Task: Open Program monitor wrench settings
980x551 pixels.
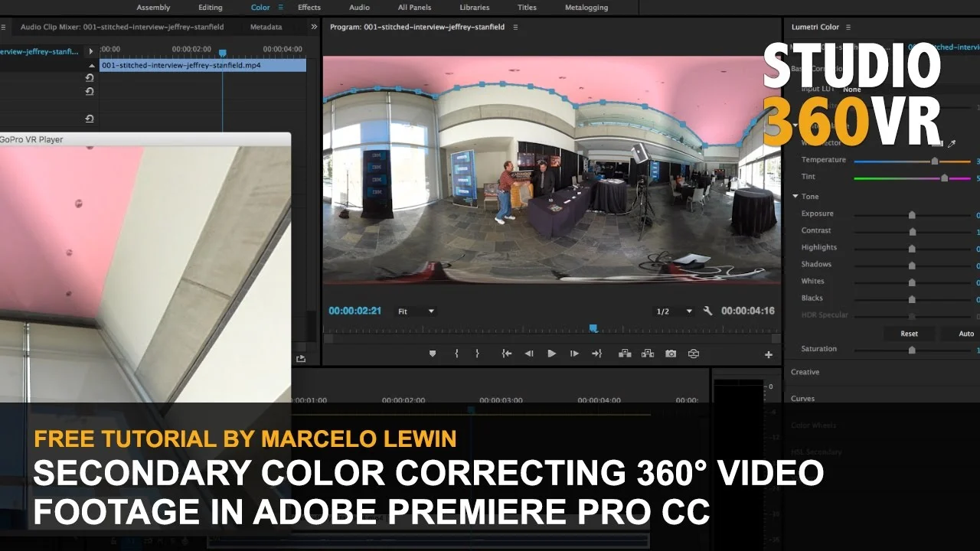Action: click(x=707, y=311)
